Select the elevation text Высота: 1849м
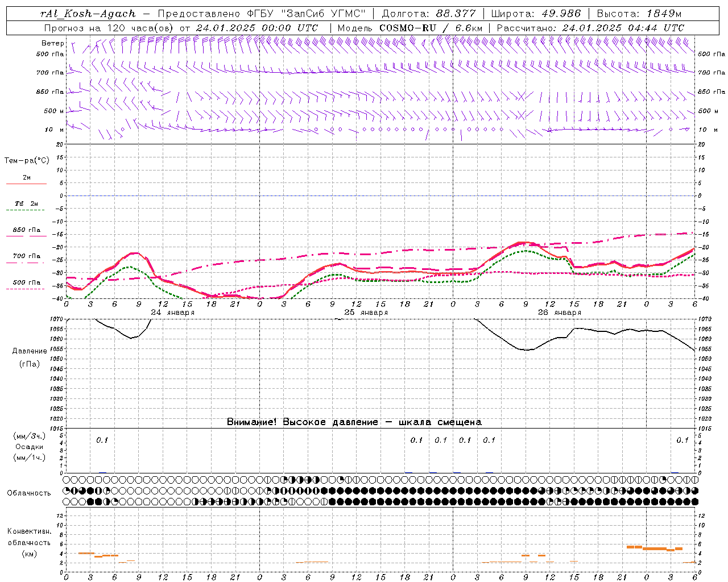This screenshot has width=728, height=582. 639,14
